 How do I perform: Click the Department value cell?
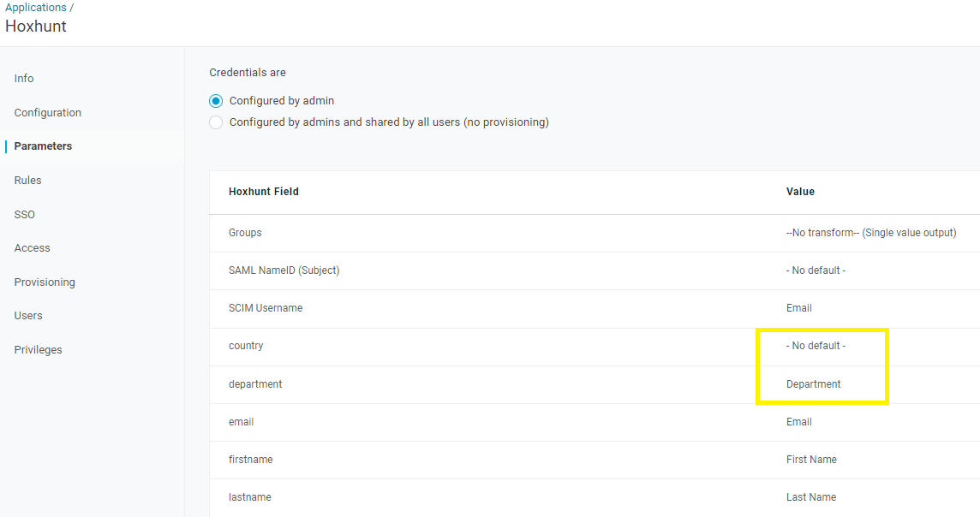[x=813, y=384]
